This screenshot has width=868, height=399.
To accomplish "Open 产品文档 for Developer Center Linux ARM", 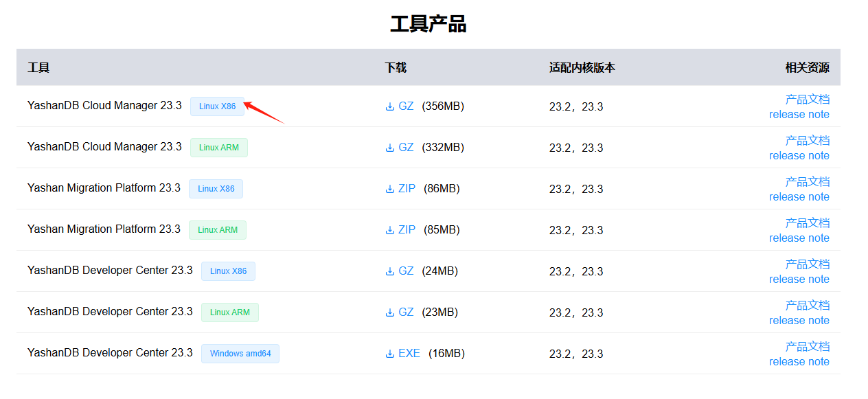I will [x=808, y=305].
